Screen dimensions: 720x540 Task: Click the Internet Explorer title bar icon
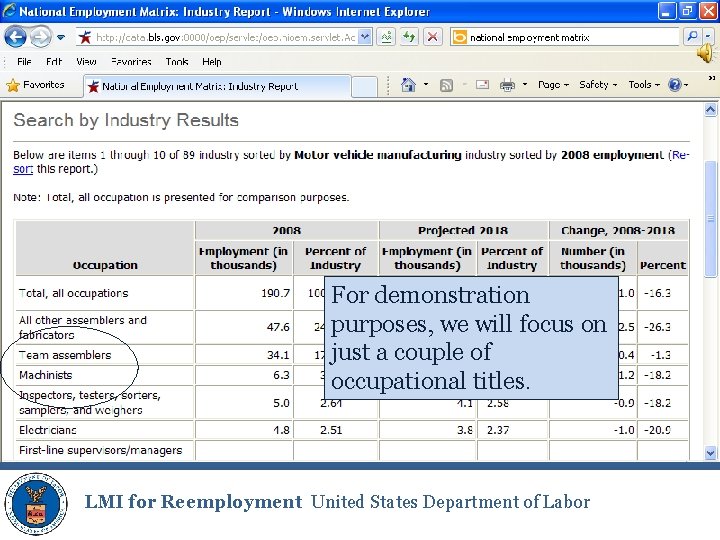pyautogui.click(x=9, y=11)
